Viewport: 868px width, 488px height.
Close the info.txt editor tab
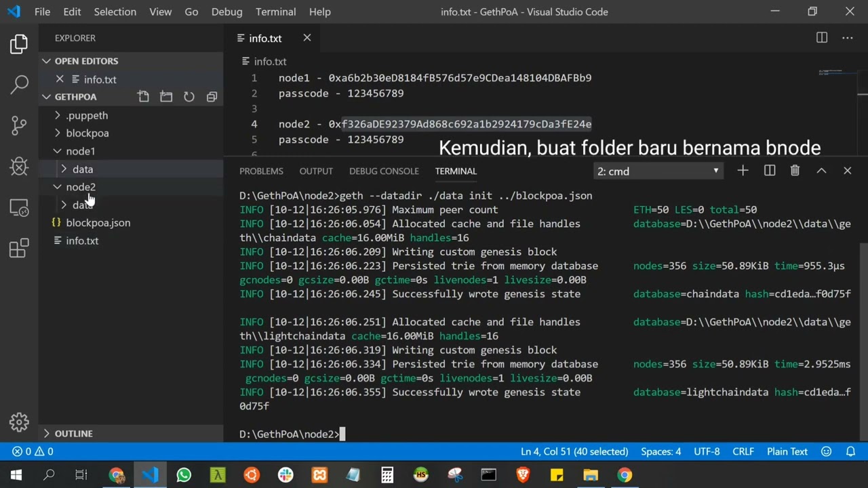click(x=307, y=38)
